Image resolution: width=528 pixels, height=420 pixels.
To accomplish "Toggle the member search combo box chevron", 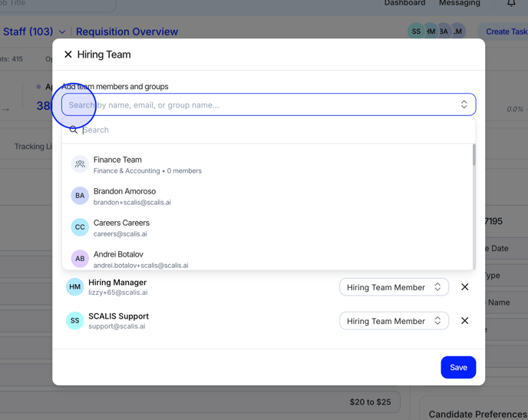I will coord(464,104).
